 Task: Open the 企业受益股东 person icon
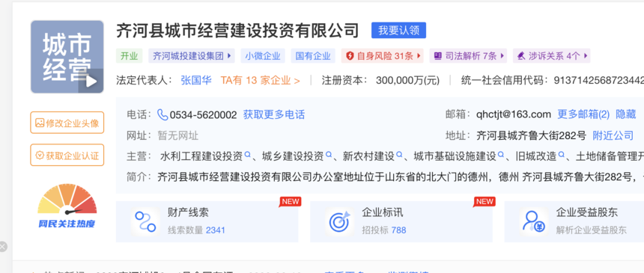[x=533, y=221]
